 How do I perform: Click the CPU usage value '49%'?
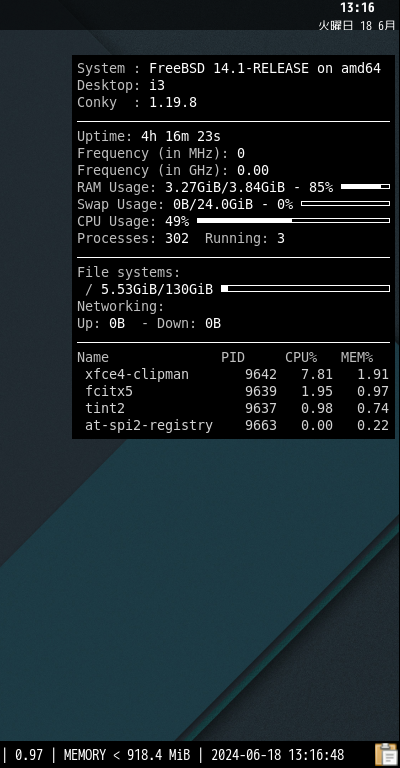coord(177,221)
